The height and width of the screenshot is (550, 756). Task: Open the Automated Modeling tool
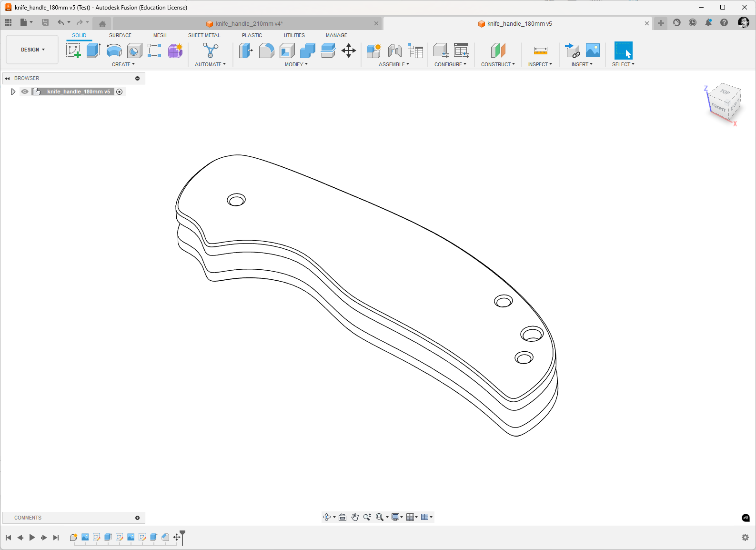tap(211, 51)
